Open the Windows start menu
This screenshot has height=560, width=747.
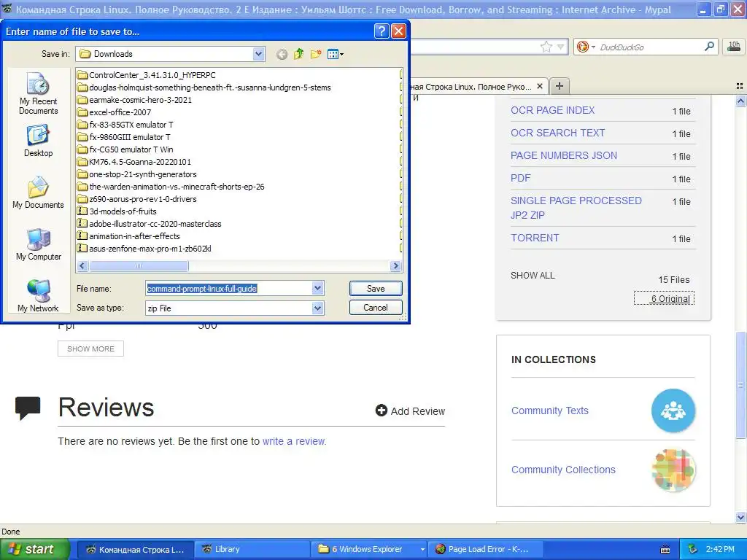click(x=34, y=549)
